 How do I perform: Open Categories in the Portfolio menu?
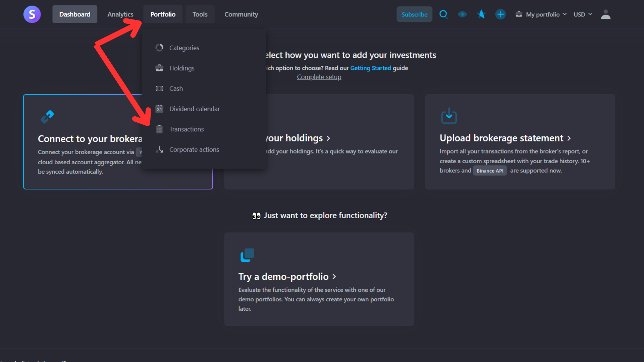coord(184,48)
